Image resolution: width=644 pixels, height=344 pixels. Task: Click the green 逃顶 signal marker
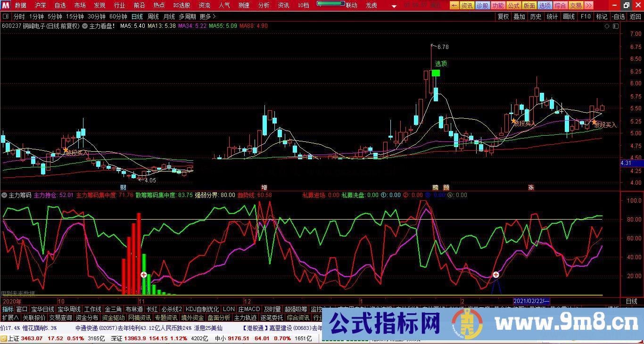(436, 73)
